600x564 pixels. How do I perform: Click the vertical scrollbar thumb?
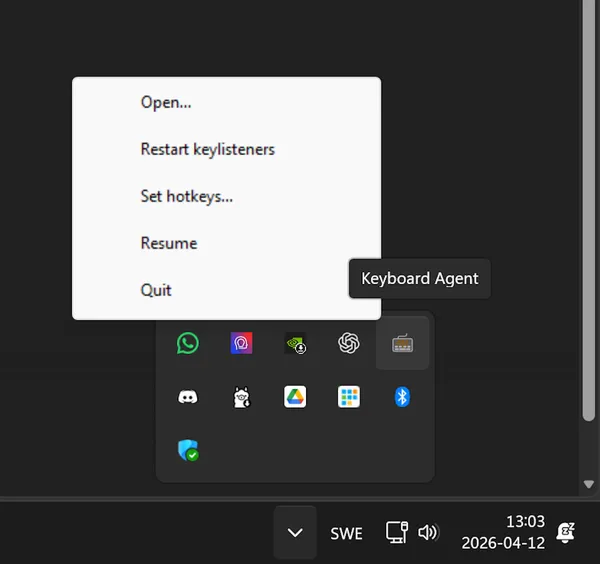589,210
